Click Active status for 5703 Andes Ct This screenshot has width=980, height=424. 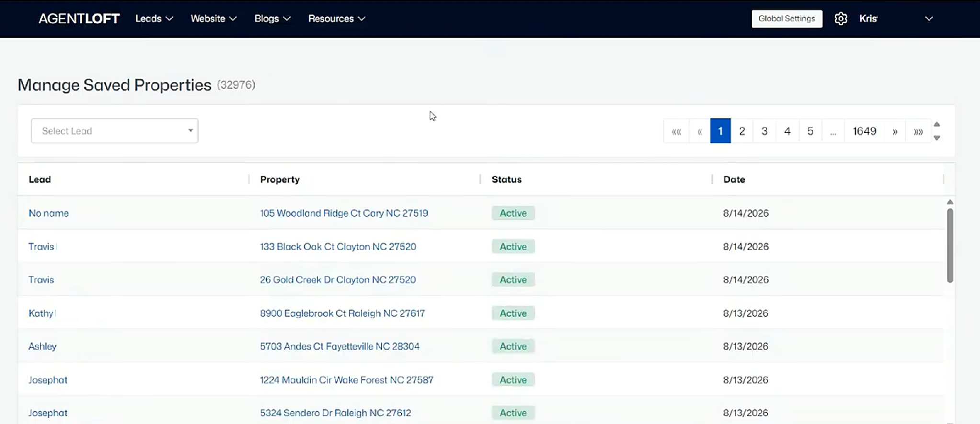pos(513,346)
